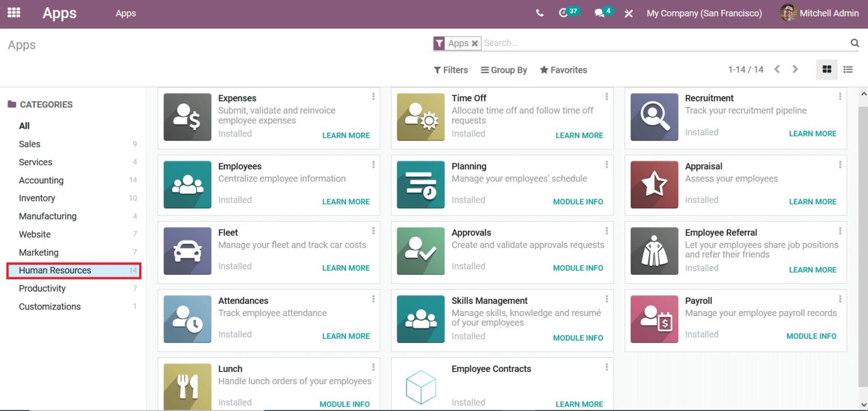Viewport: 868px width, 411px height.
Task: Click the Expenses app icon
Action: coord(188,117)
